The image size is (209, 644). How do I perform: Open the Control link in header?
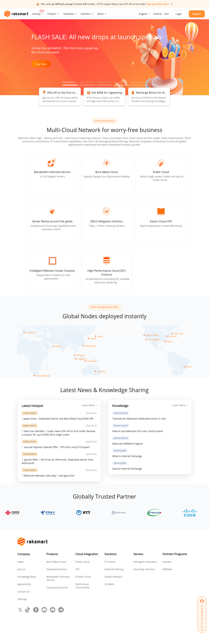[157, 14]
